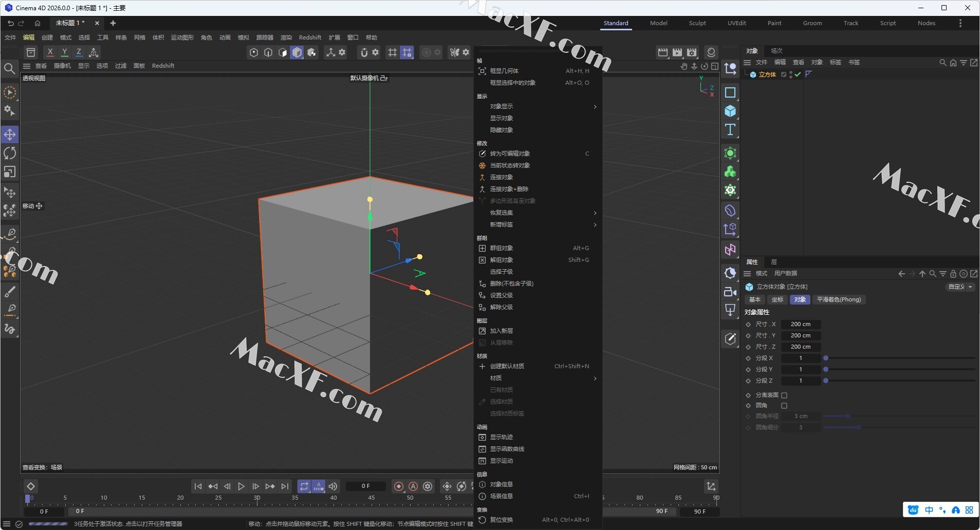This screenshot has height=530, width=980.
Task: Click the undo arrow icon
Action: (x=10, y=23)
